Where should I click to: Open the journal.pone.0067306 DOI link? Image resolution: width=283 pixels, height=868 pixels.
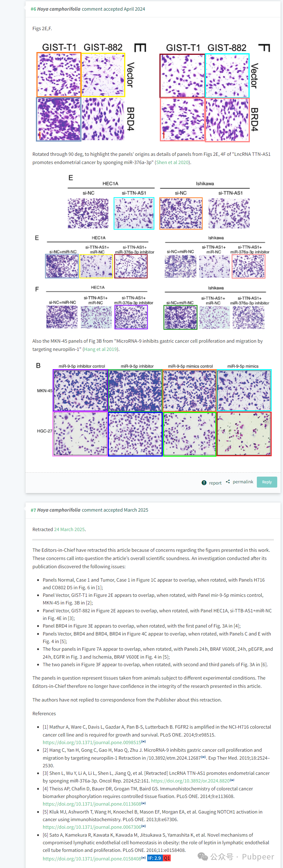92,827
